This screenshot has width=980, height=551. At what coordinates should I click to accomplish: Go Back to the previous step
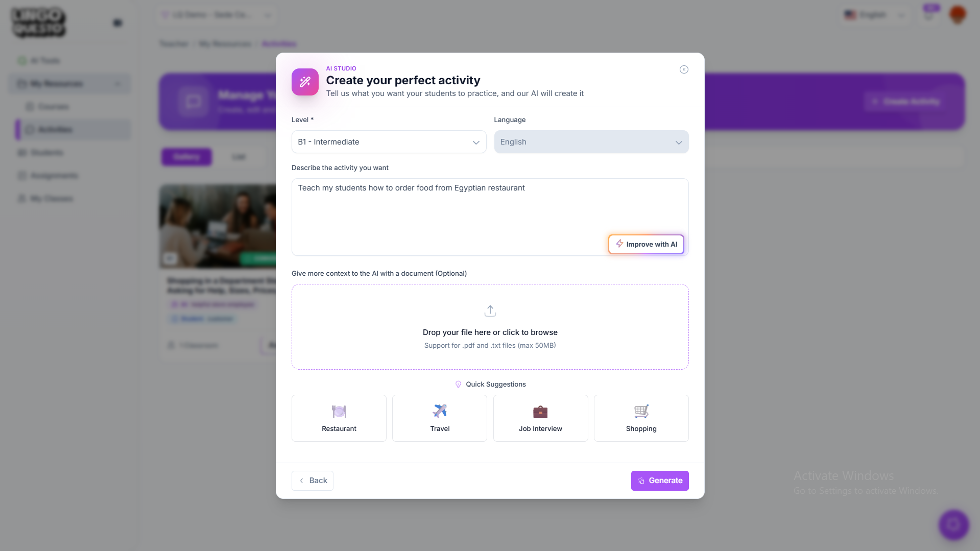[313, 481]
